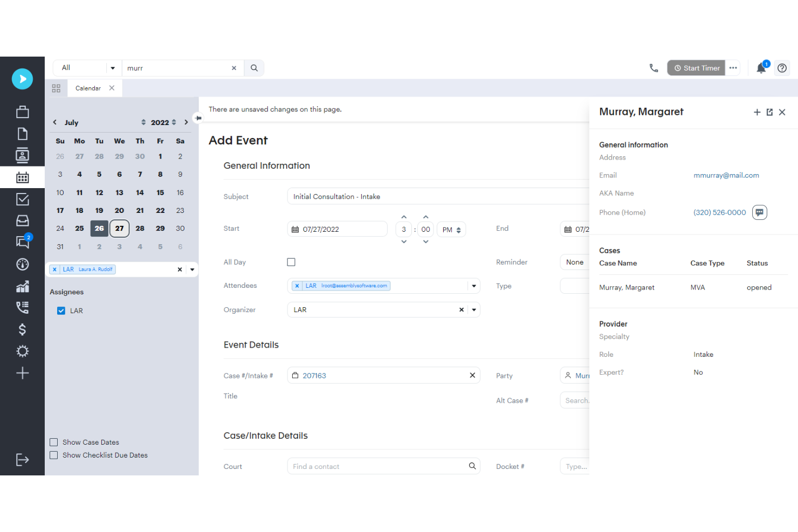Uncheck the LAR assignee checkbox
The image size is (798, 532).
click(x=61, y=310)
